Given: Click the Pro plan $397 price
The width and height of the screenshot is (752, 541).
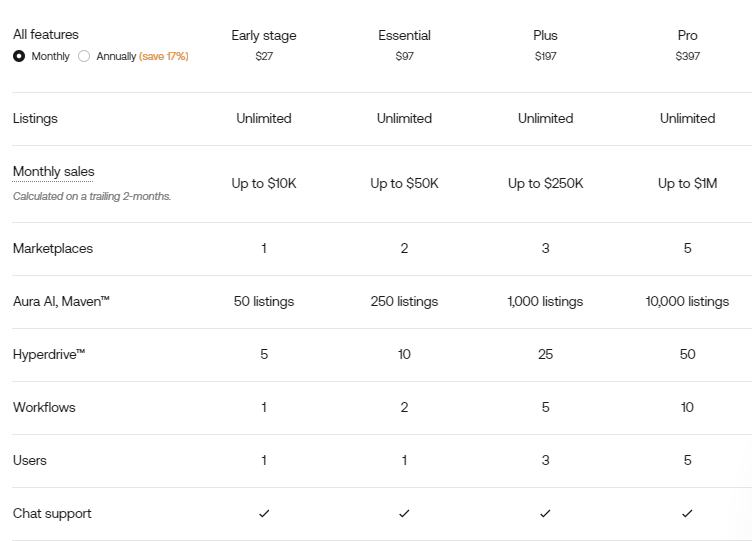Looking at the screenshot, I should click(x=687, y=56).
